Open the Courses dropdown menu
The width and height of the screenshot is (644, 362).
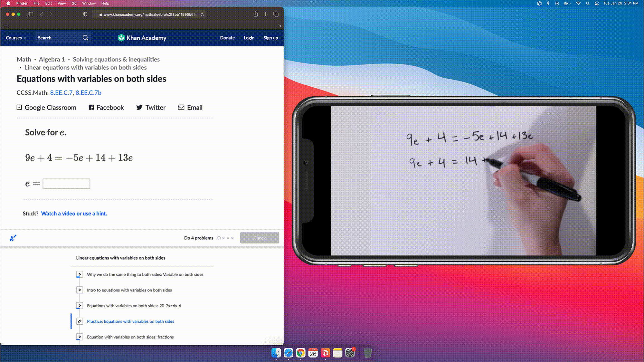point(15,38)
